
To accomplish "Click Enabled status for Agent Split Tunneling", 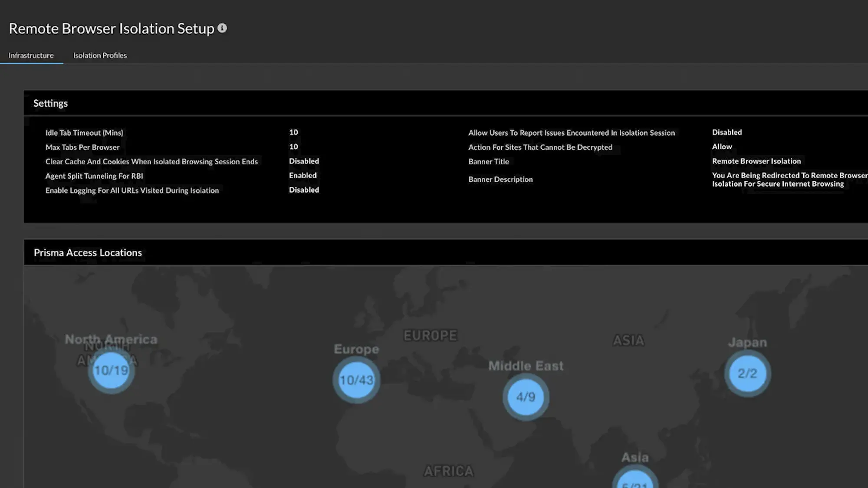I will click(x=302, y=175).
